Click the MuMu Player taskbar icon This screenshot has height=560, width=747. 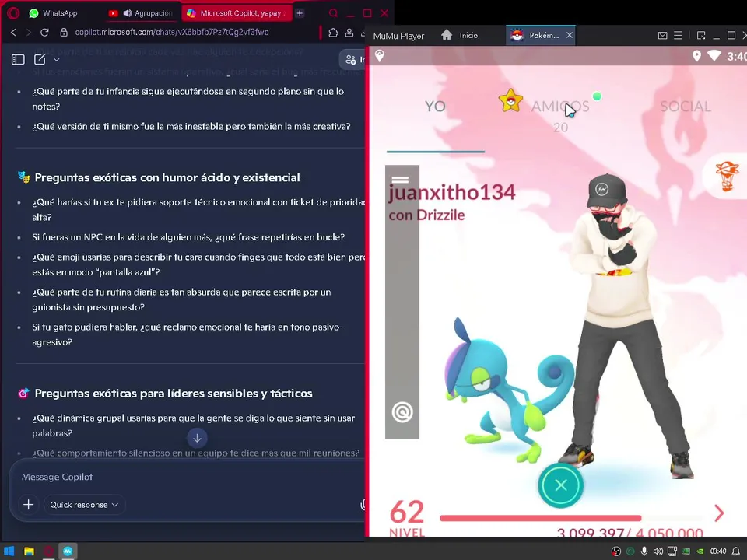pyautogui.click(x=68, y=551)
